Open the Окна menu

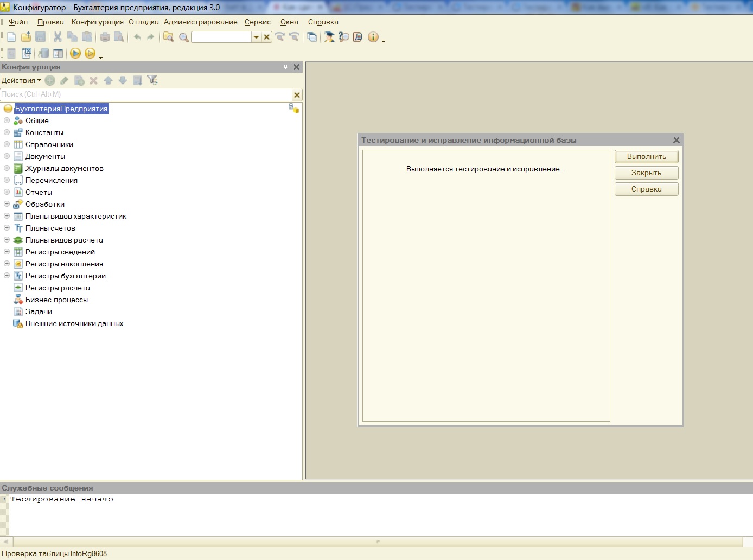[289, 22]
